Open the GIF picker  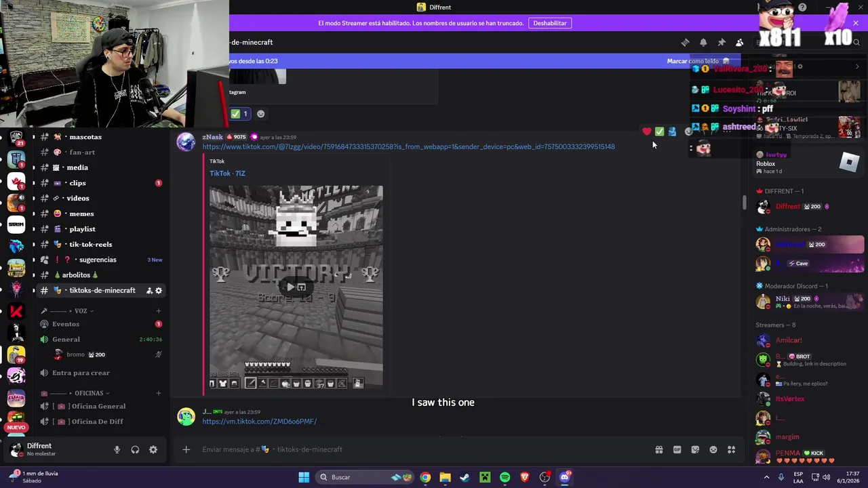click(677, 449)
